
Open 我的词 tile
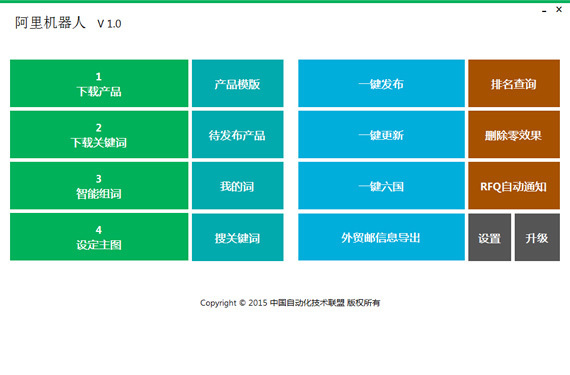(x=237, y=186)
